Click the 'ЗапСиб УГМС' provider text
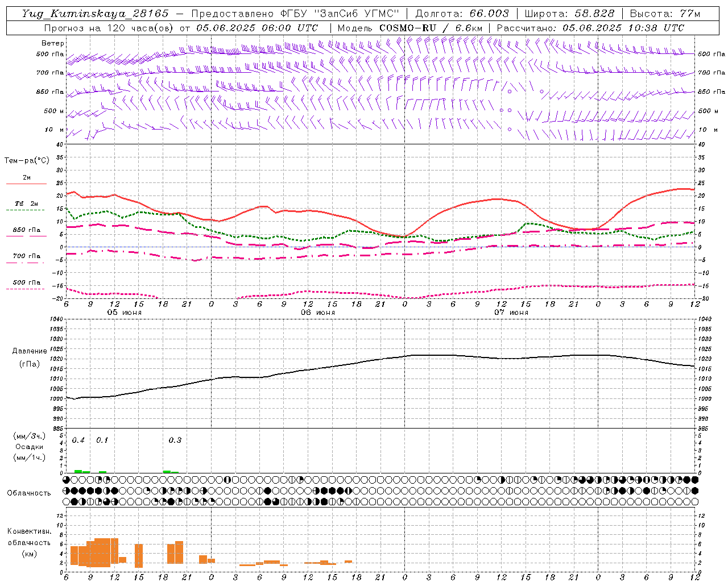Image resolution: width=728 pixels, height=582 pixels. point(357,14)
